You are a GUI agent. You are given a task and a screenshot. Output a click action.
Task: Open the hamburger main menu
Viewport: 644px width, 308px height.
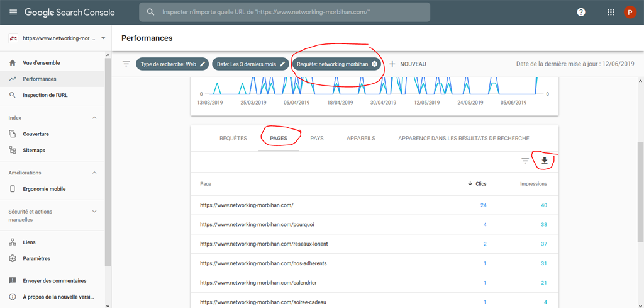(13, 13)
